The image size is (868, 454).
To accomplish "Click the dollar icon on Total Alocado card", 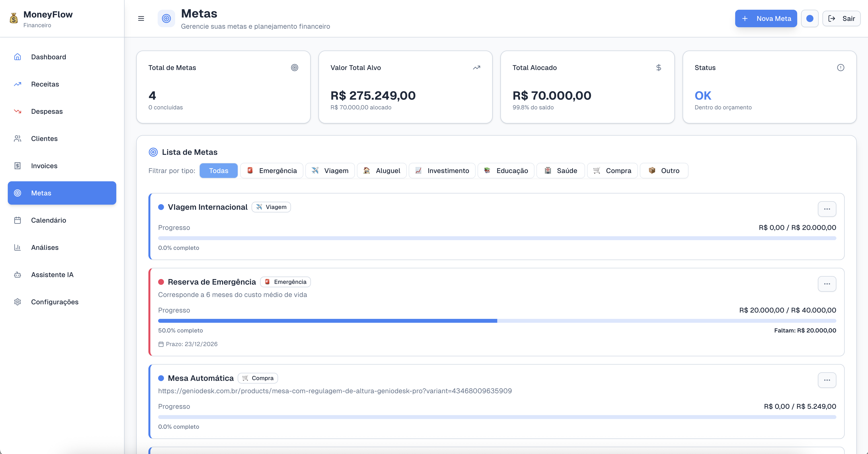I will pos(658,68).
